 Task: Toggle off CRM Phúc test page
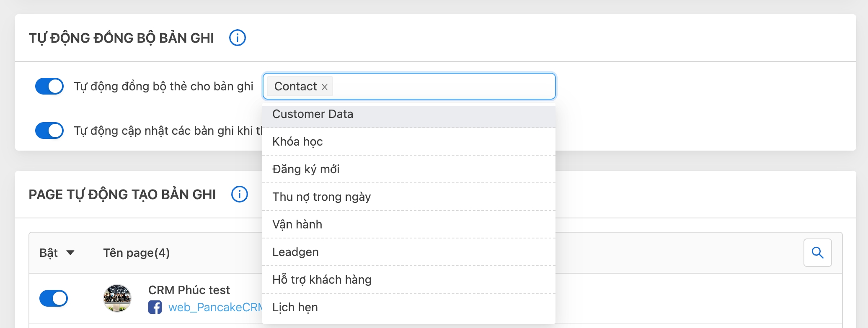(54, 298)
